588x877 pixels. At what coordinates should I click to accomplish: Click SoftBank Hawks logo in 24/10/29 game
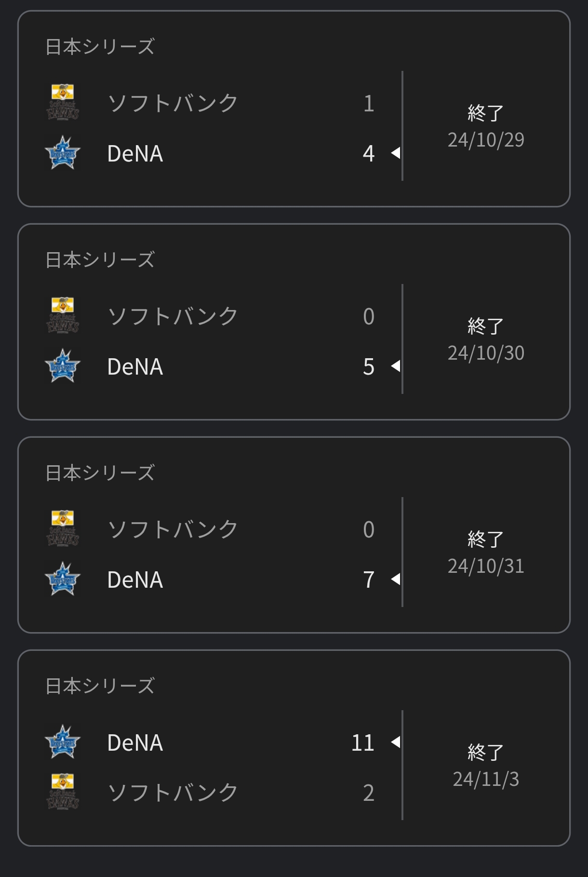point(63,102)
